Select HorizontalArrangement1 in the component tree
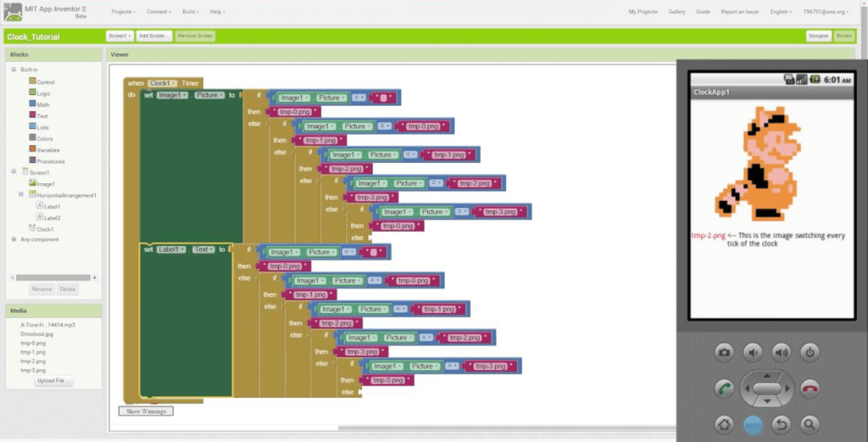 point(63,195)
